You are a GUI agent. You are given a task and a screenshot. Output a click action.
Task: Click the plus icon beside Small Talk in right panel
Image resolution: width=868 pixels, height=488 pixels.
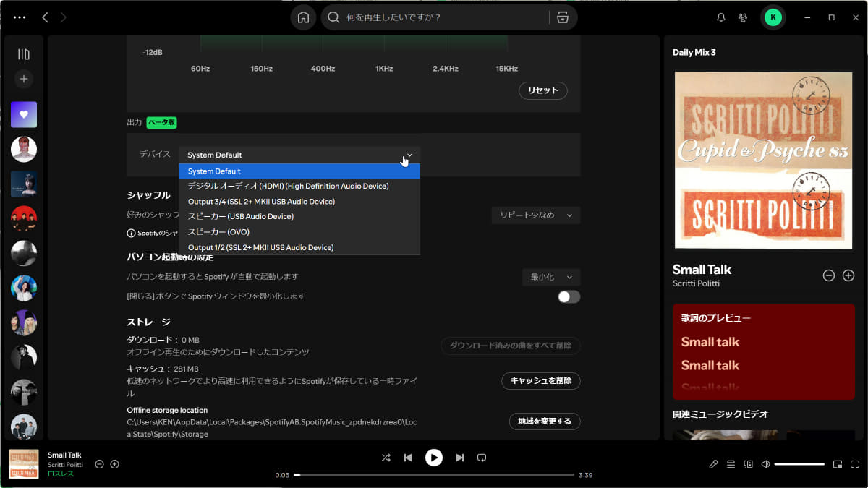(x=848, y=275)
